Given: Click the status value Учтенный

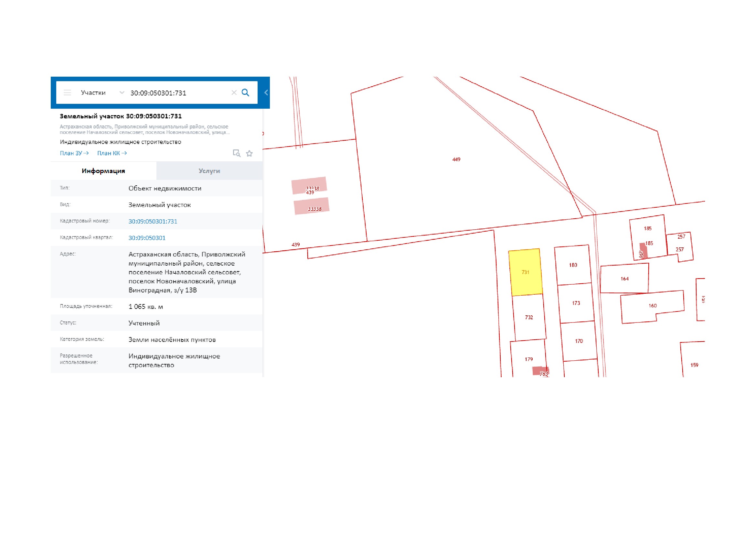Looking at the screenshot, I should 144,323.
